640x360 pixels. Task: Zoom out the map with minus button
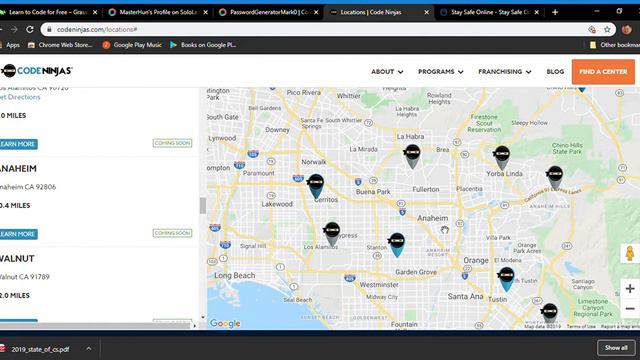pyautogui.click(x=630, y=309)
